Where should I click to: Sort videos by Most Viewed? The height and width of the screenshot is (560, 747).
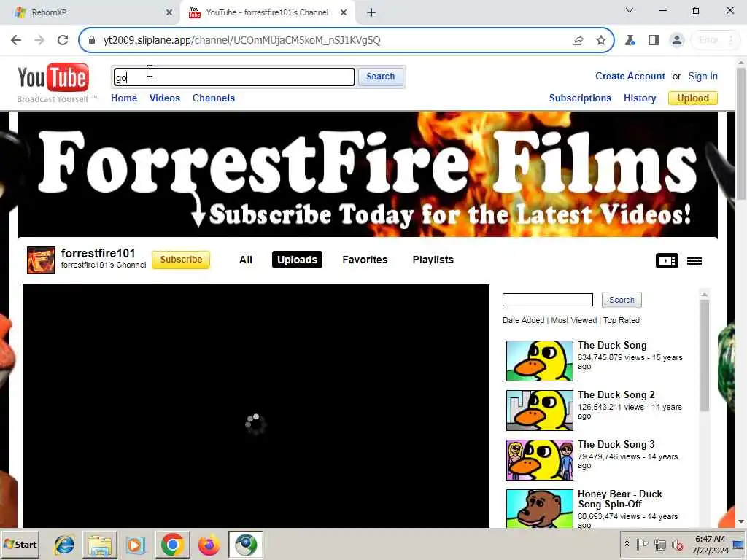(x=573, y=320)
